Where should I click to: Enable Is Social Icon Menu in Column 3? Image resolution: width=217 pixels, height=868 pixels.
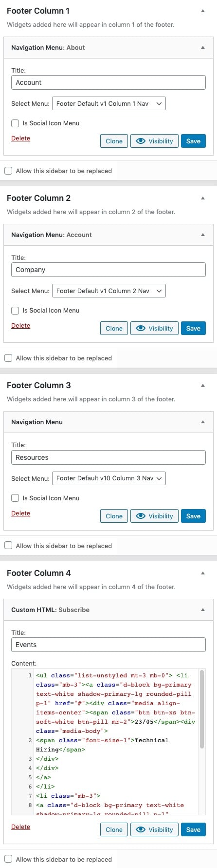pos(15,498)
